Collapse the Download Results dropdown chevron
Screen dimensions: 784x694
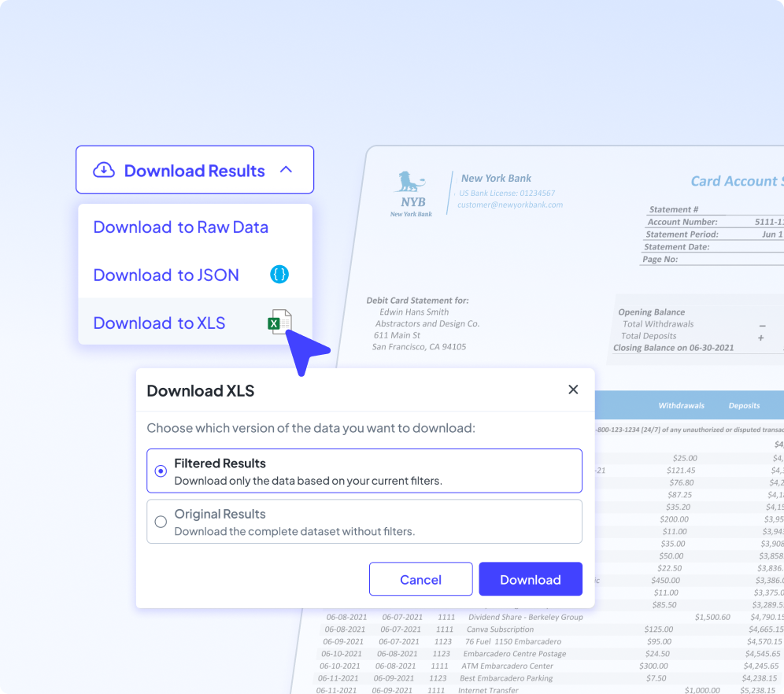(287, 170)
